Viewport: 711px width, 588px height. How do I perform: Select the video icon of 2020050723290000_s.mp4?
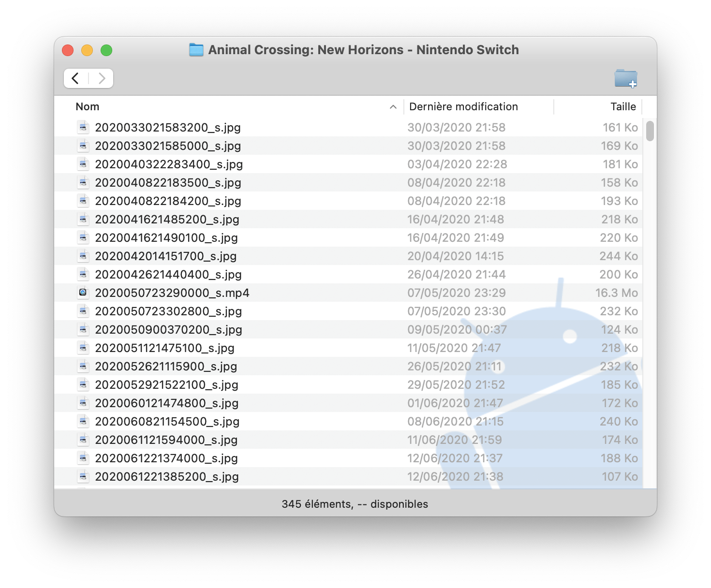click(x=83, y=293)
